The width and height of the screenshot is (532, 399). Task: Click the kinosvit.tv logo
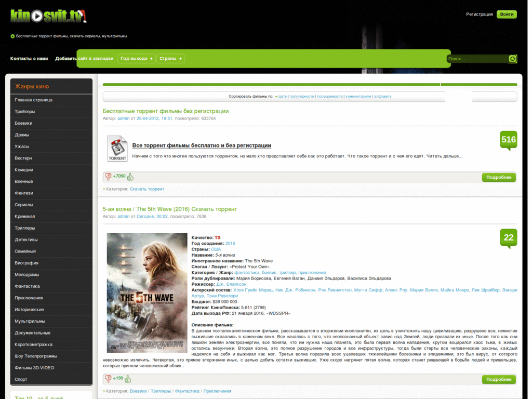click(x=48, y=16)
